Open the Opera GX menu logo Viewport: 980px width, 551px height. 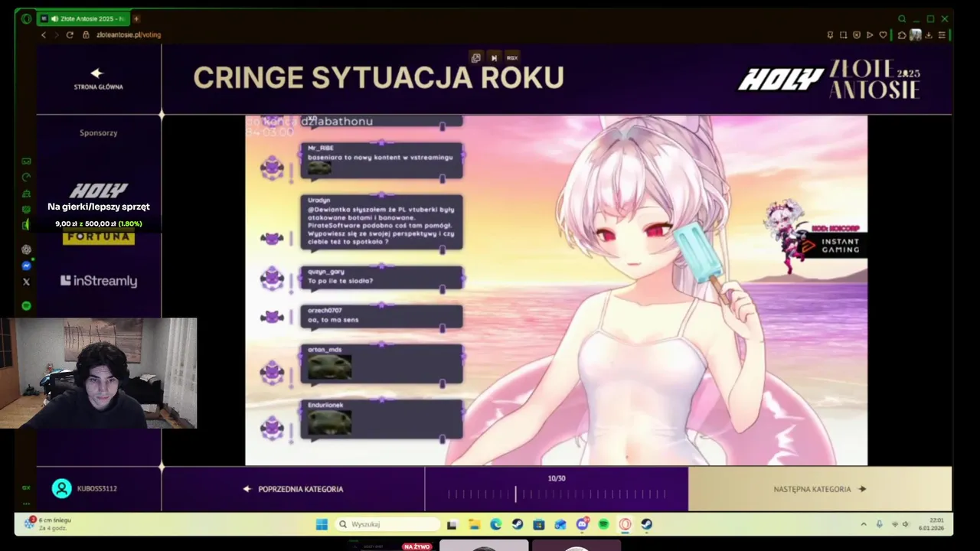[x=27, y=18]
